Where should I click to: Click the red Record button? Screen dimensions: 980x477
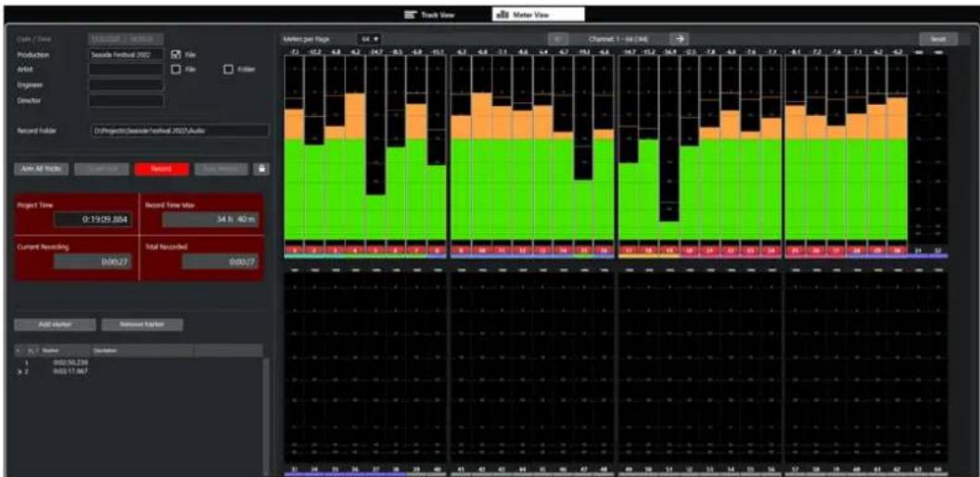click(162, 169)
